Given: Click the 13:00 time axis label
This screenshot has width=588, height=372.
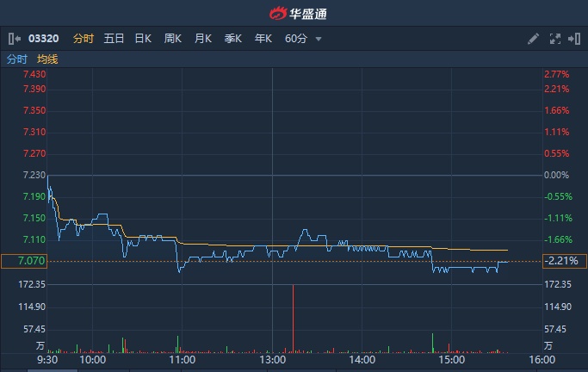Looking at the screenshot, I should pyautogui.click(x=273, y=360).
